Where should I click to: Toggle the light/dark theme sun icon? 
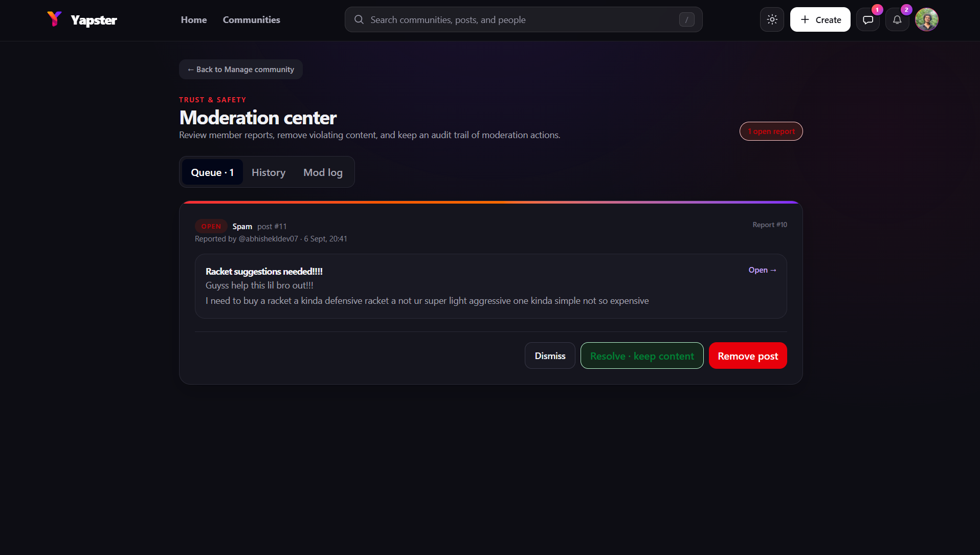[772, 19]
